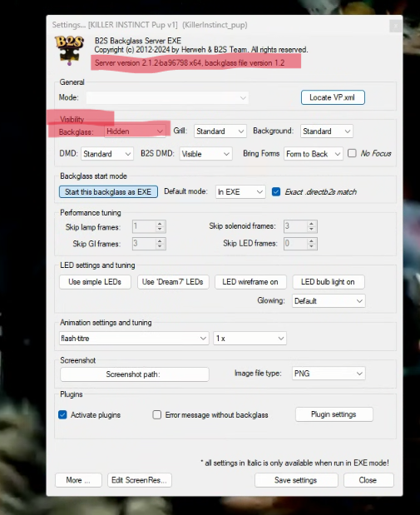
Task: Open the flash-titre animation dropdown
Action: click(x=134, y=339)
